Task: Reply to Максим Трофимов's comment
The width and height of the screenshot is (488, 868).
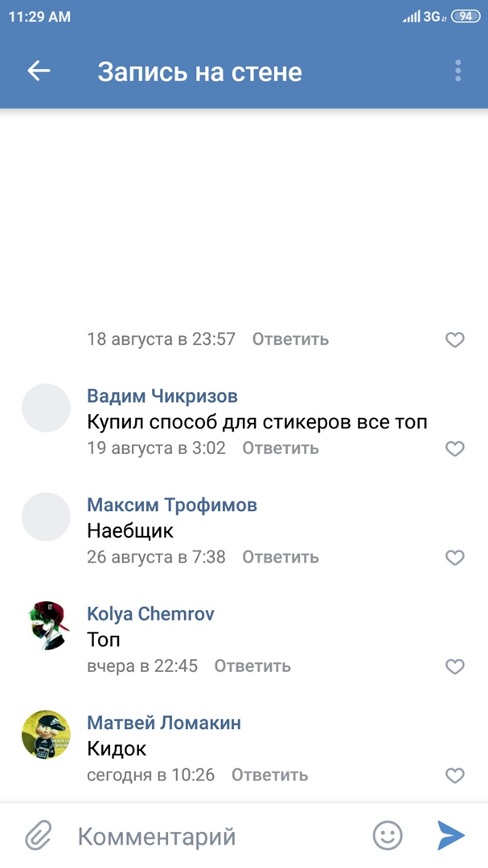Action: (x=281, y=557)
